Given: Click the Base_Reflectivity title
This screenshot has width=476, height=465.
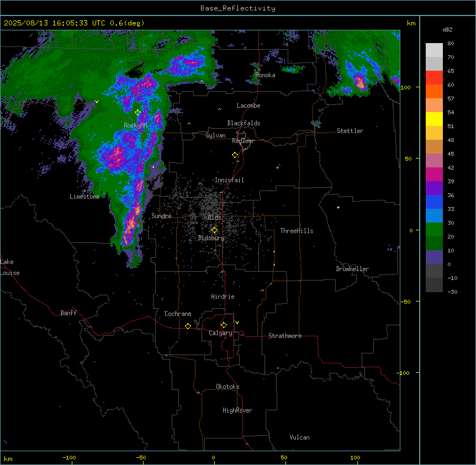Looking at the screenshot, I should pyautogui.click(x=238, y=8).
